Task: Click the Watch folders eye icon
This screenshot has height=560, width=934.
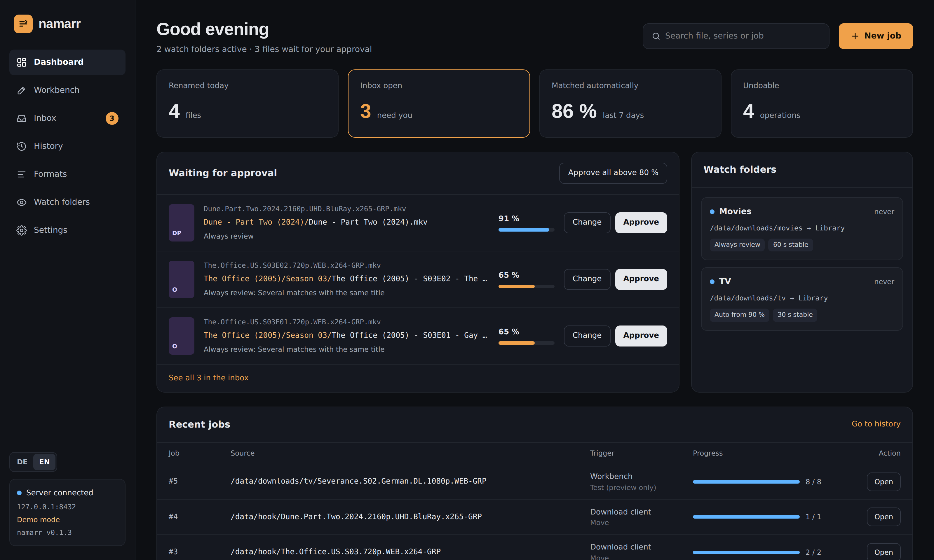Action: pyautogui.click(x=22, y=202)
